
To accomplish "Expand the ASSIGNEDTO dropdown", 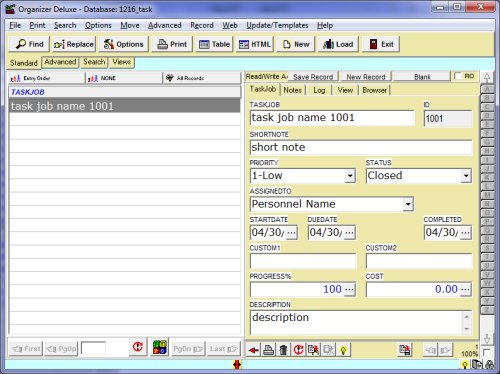I will click(408, 204).
